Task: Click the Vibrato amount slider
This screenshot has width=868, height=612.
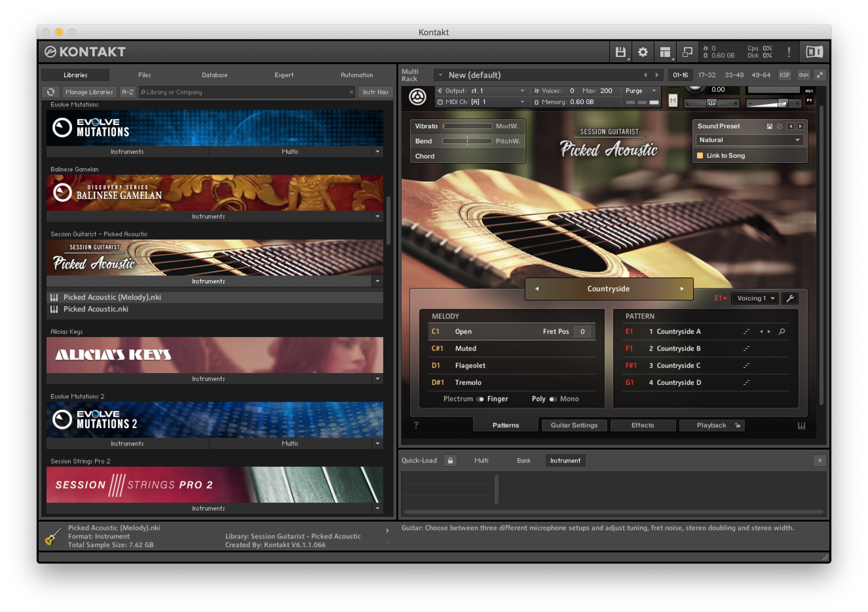Action: click(467, 126)
